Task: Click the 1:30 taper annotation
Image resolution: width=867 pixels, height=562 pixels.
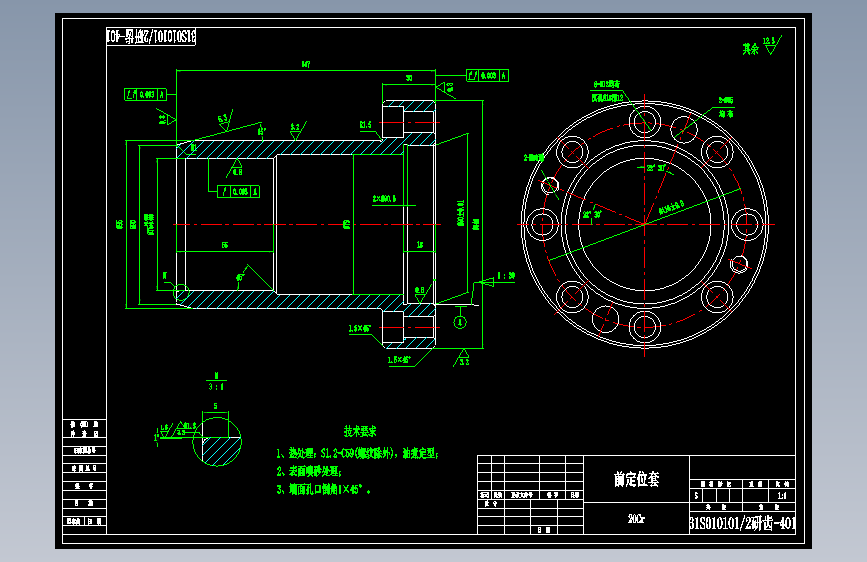Action: pos(506,276)
